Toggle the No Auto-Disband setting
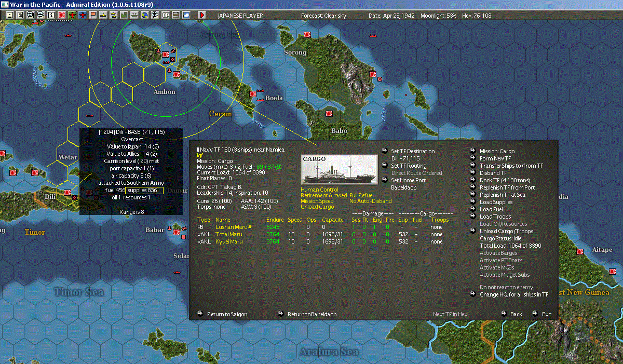Image resolution: width=623 pixels, height=364 pixels. (x=371, y=201)
